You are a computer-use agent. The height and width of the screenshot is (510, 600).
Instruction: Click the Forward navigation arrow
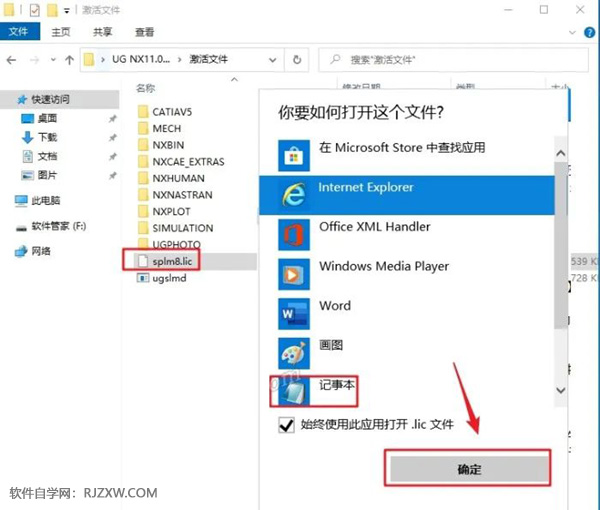coord(34,60)
